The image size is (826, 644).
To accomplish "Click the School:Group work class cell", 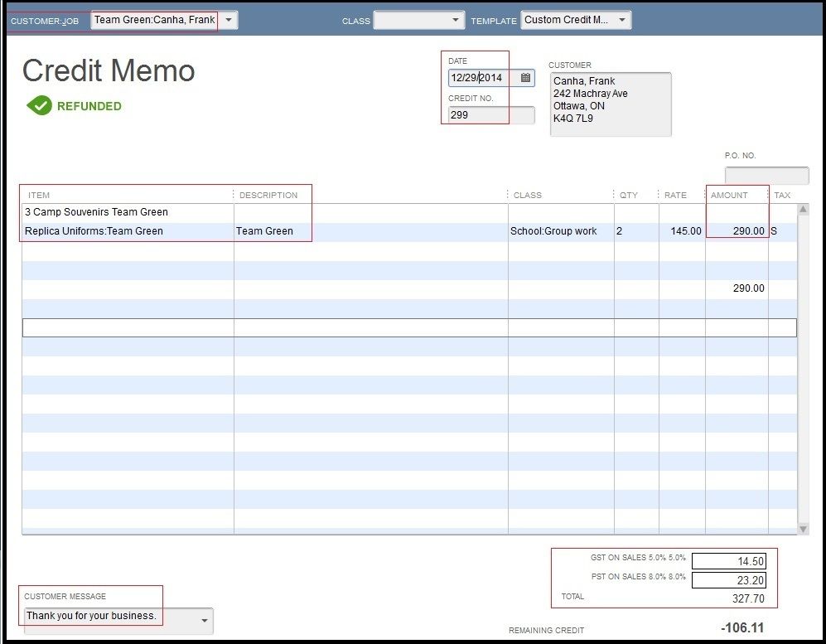I will tap(560, 231).
